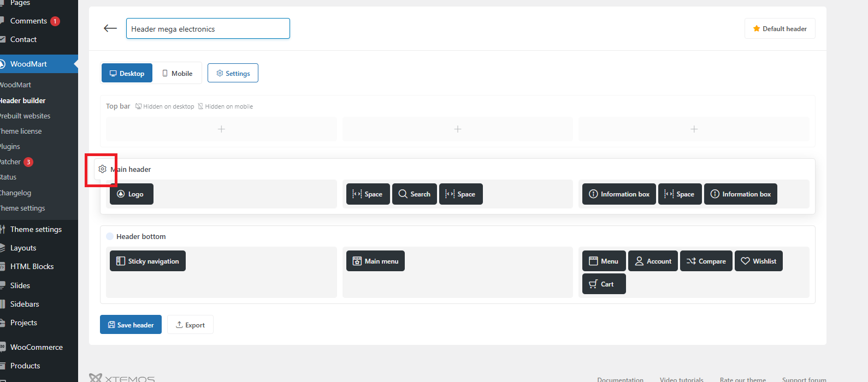Toggle Top bar Hidden on mobile
868x382 pixels.
(x=226, y=106)
